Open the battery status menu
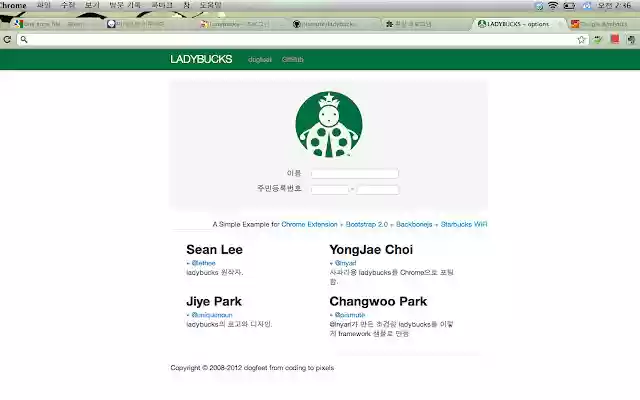The height and width of the screenshot is (400, 640). [569, 5]
